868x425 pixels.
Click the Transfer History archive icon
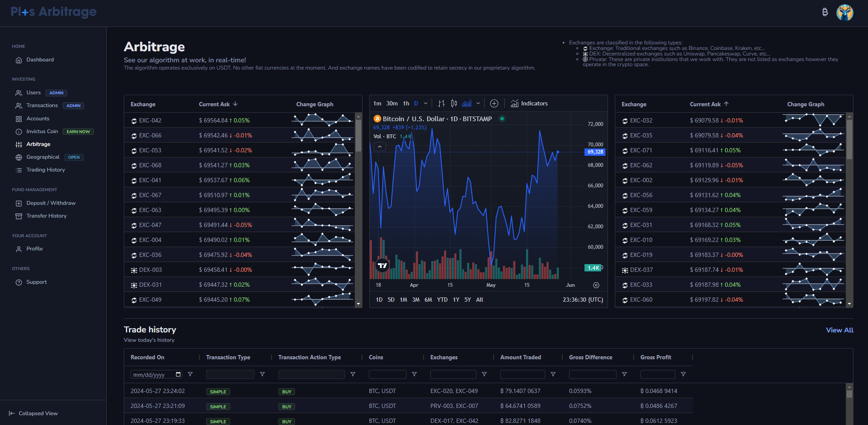click(x=19, y=216)
